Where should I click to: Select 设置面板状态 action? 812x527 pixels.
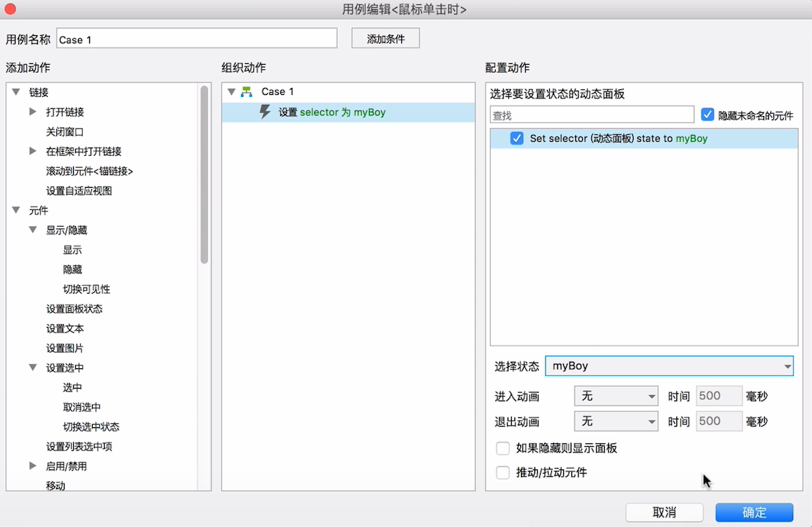point(75,309)
